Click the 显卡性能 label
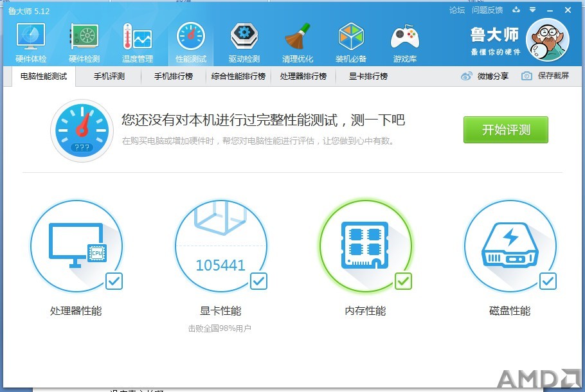Screen dimensions: 585x392 221,310
